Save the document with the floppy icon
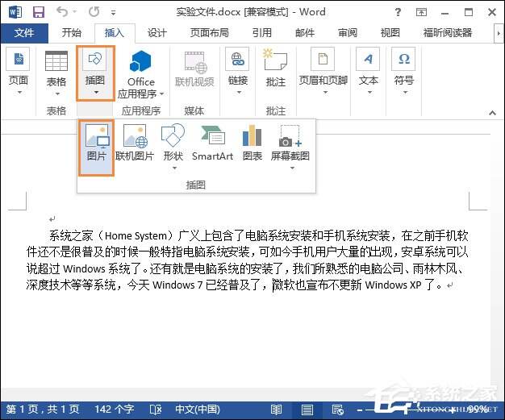The height and width of the screenshot is (420, 505). coord(39,12)
